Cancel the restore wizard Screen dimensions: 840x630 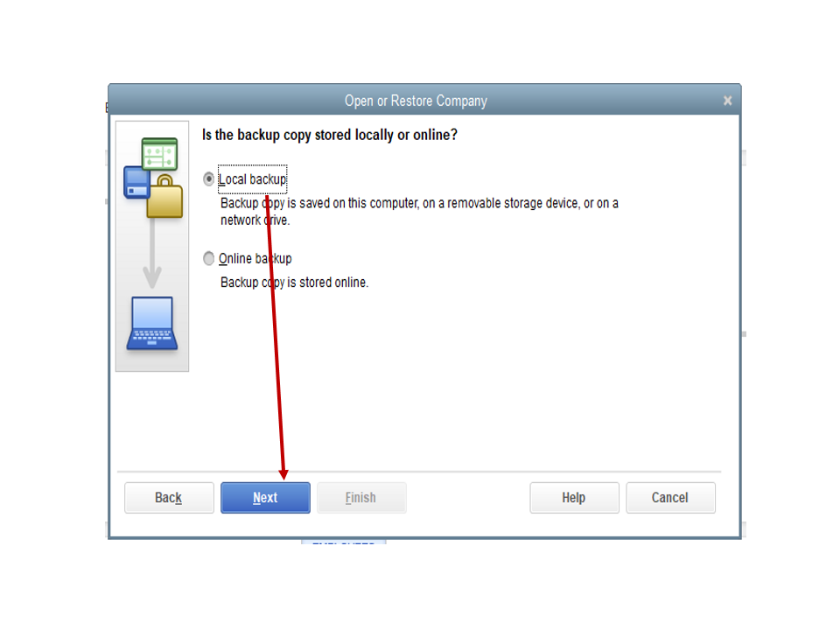[x=671, y=498]
